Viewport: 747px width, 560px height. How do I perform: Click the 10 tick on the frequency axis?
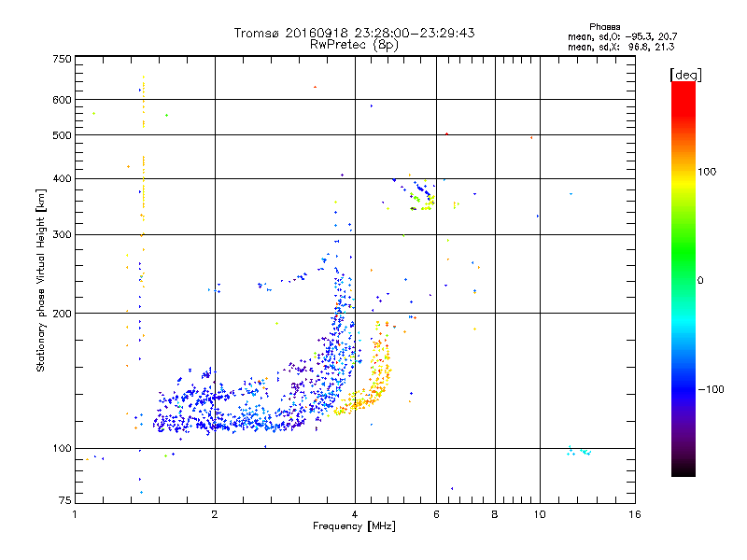point(540,514)
